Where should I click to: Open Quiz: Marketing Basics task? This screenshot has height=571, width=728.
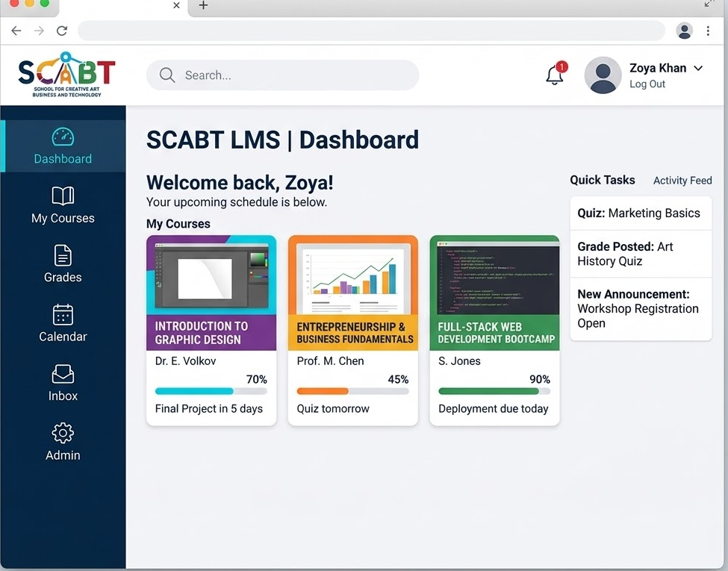[x=641, y=213]
